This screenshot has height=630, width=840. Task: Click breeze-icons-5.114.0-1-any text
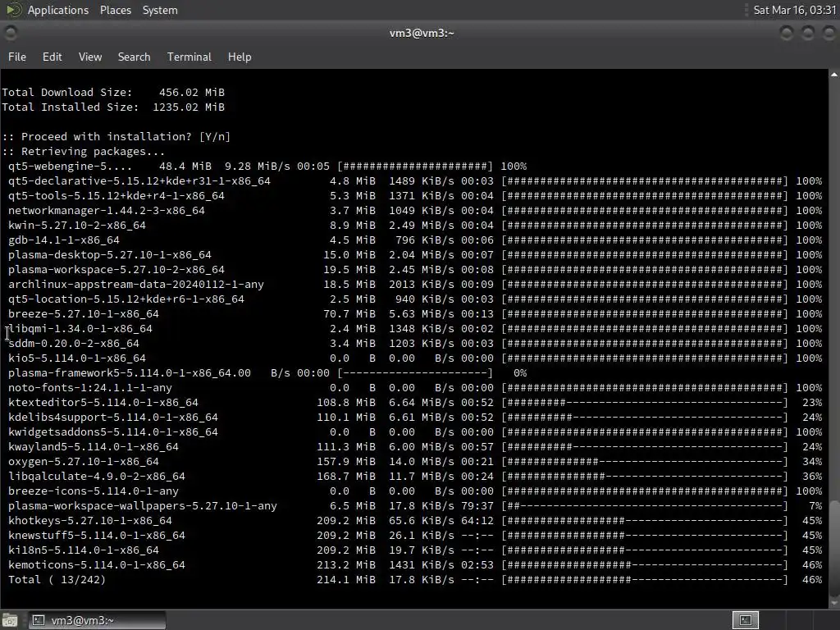pos(94,491)
